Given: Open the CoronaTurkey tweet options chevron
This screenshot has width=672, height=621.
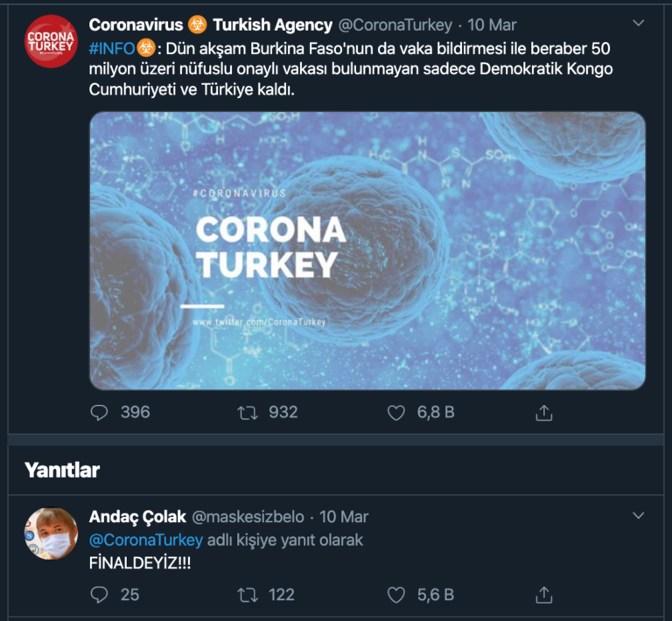Looking at the screenshot, I should pos(638,23).
